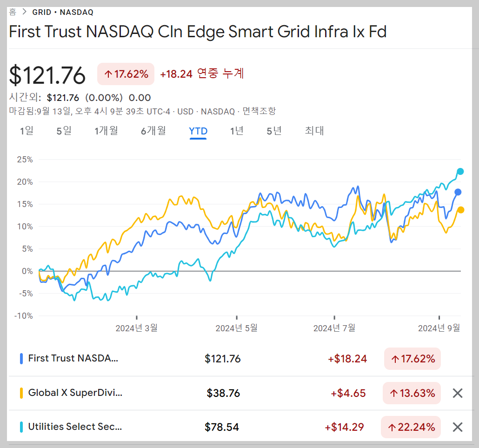This screenshot has width=479, height=448.
Task: Remove Utilities Select Sec... comparison with X
Action: [x=457, y=427]
